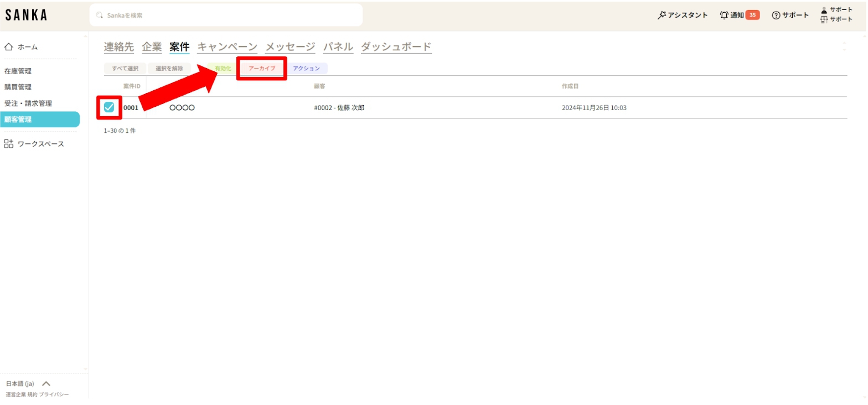Open the キャンペーン tab
Viewport: 868px width, 405px height.
click(228, 47)
